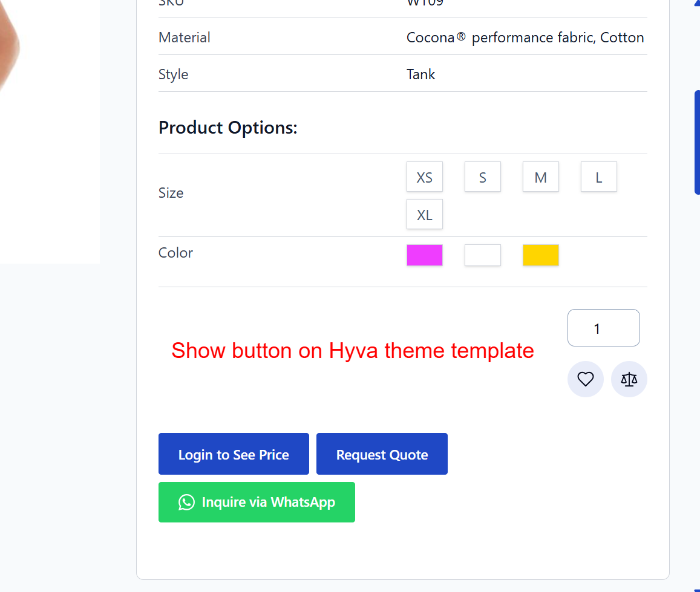Add product to wishlist with heart icon
The height and width of the screenshot is (592, 700).
[x=585, y=379]
